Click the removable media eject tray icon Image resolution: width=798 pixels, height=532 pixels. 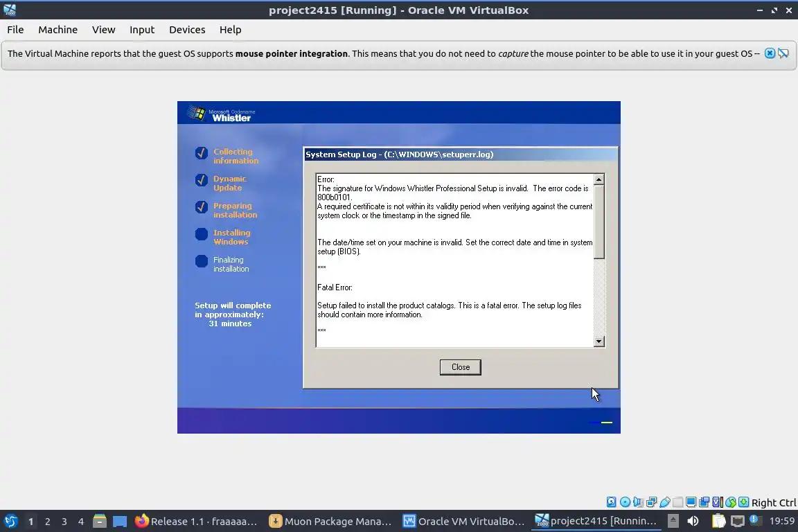point(673,521)
